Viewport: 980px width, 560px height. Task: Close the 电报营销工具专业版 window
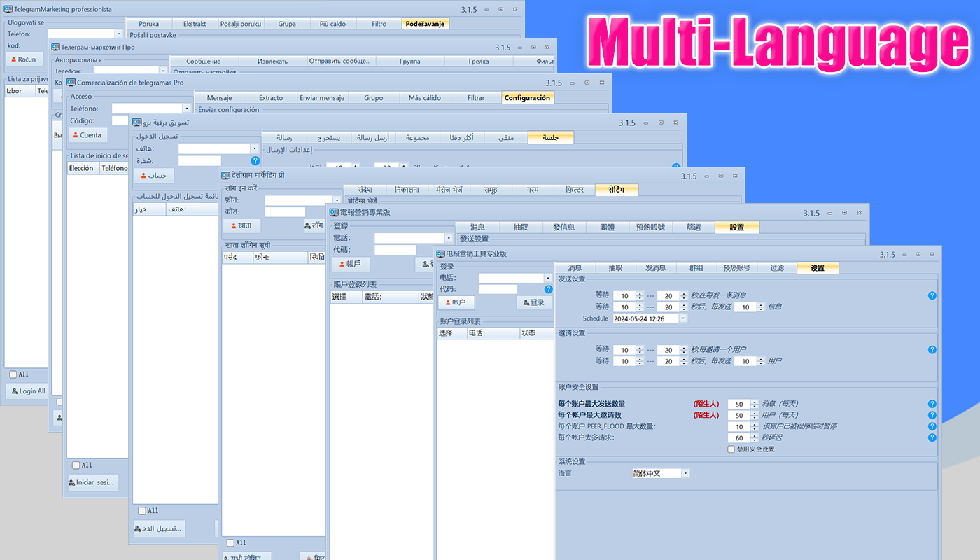point(932,254)
